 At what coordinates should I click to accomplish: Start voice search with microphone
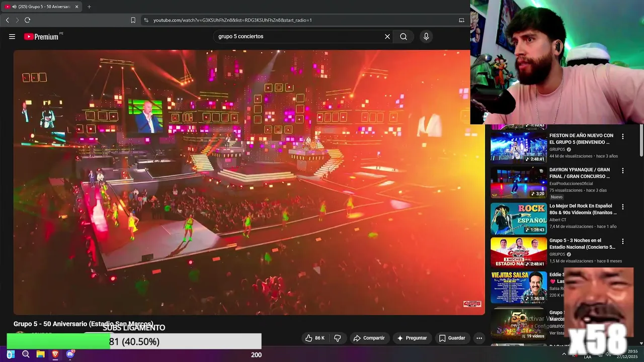coord(426,36)
